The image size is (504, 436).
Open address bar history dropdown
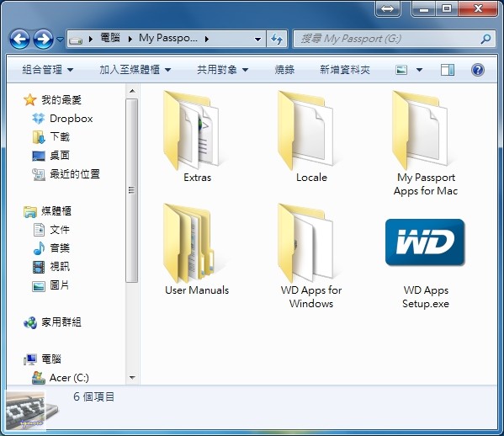tap(257, 40)
